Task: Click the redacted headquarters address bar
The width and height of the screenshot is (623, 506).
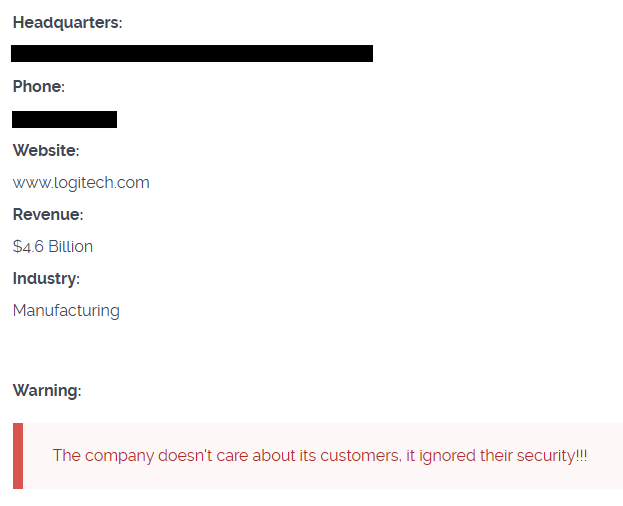Action: click(192, 54)
